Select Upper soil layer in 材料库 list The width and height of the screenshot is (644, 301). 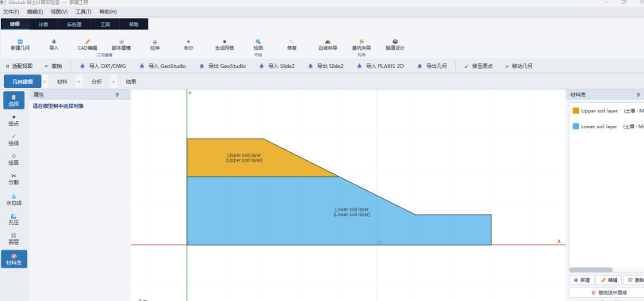pos(607,111)
